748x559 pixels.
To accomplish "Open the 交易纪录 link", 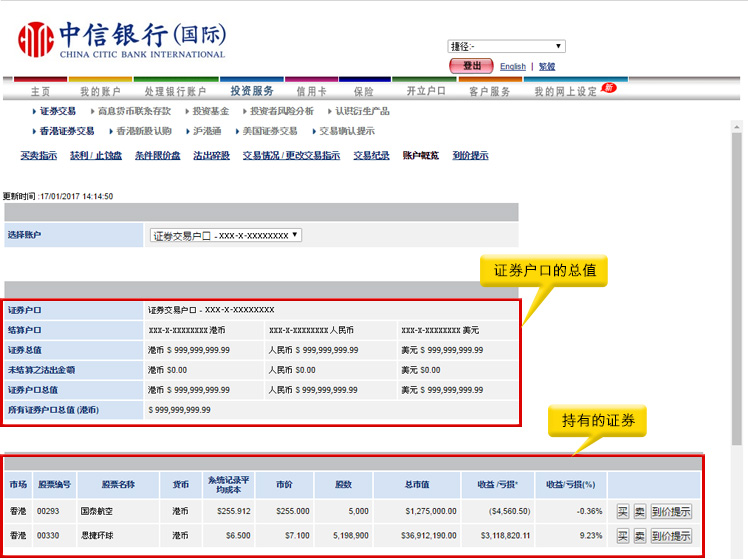I will (371, 156).
